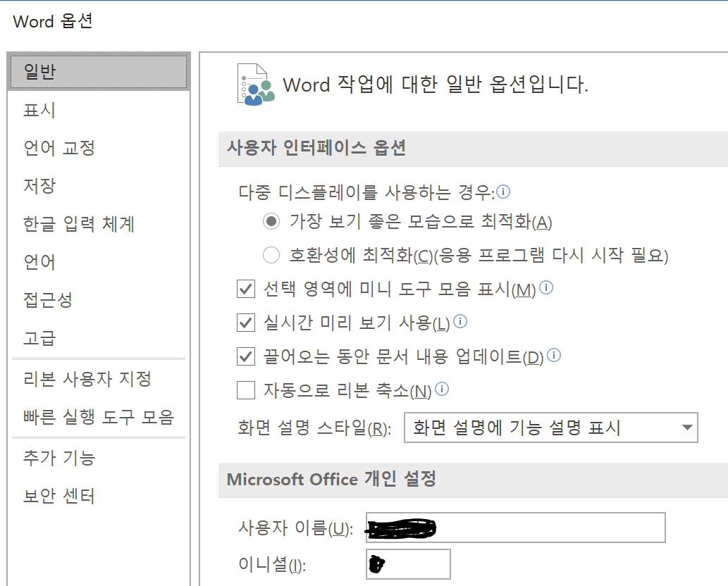Click the 화면 설명 스타일 label
This screenshot has width=728, height=586.
tap(314, 428)
